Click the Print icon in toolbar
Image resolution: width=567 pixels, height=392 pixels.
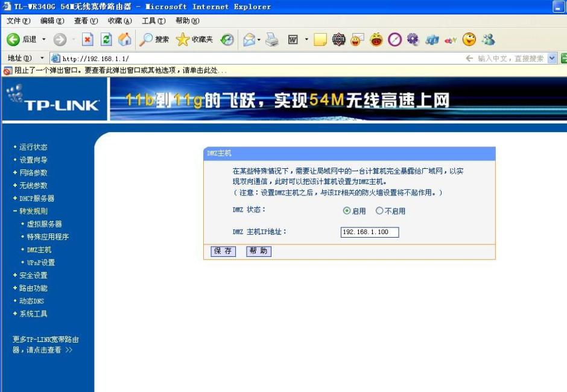pos(272,40)
